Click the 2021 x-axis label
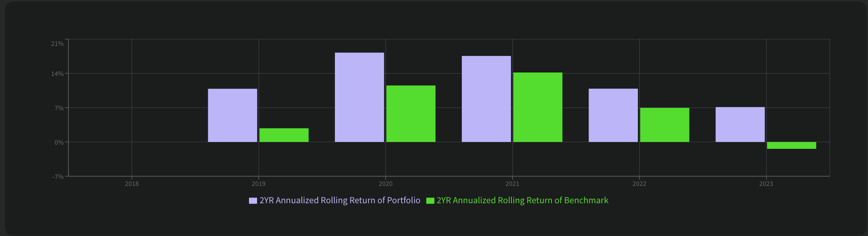This screenshot has width=868, height=236. (512, 184)
